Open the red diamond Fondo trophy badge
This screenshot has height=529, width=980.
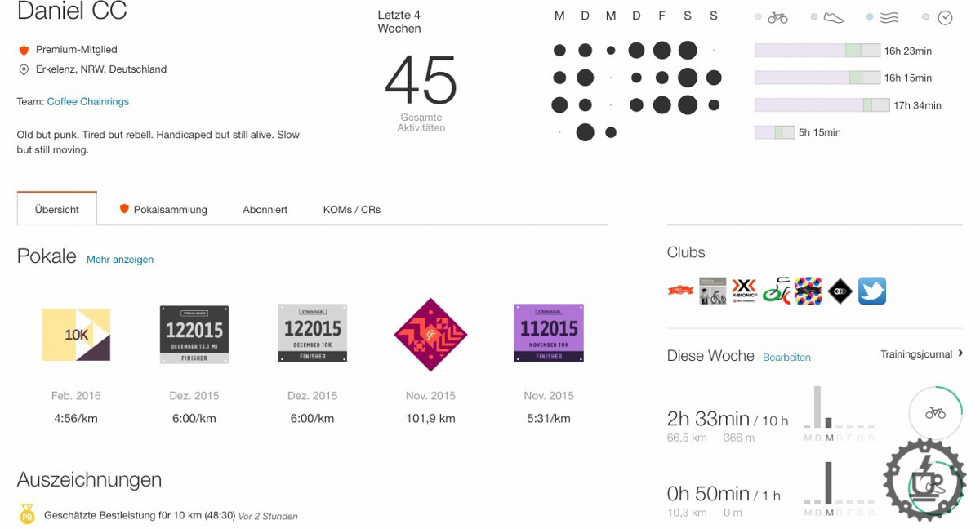click(430, 334)
